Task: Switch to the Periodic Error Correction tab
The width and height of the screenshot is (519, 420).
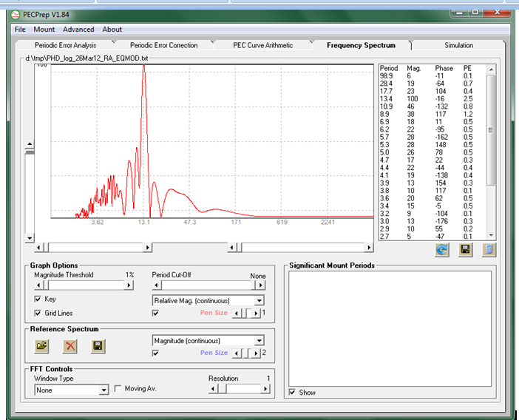Action: [x=164, y=45]
